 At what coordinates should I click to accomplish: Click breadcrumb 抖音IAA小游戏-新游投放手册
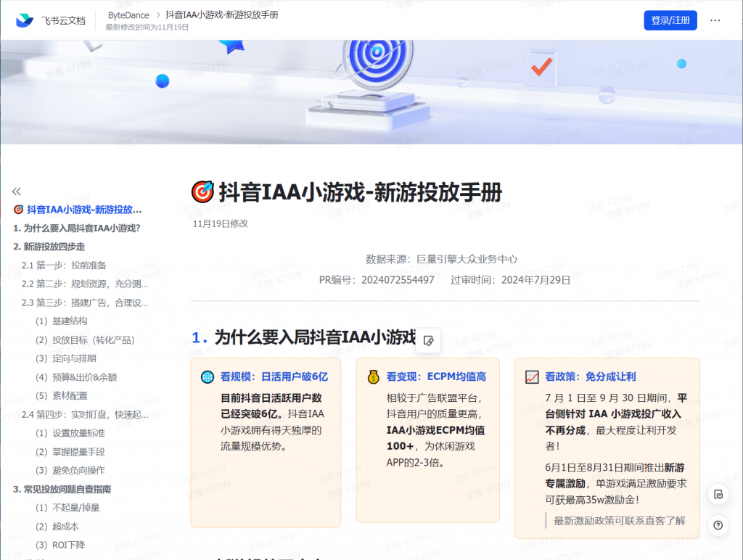tap(222, 15)
